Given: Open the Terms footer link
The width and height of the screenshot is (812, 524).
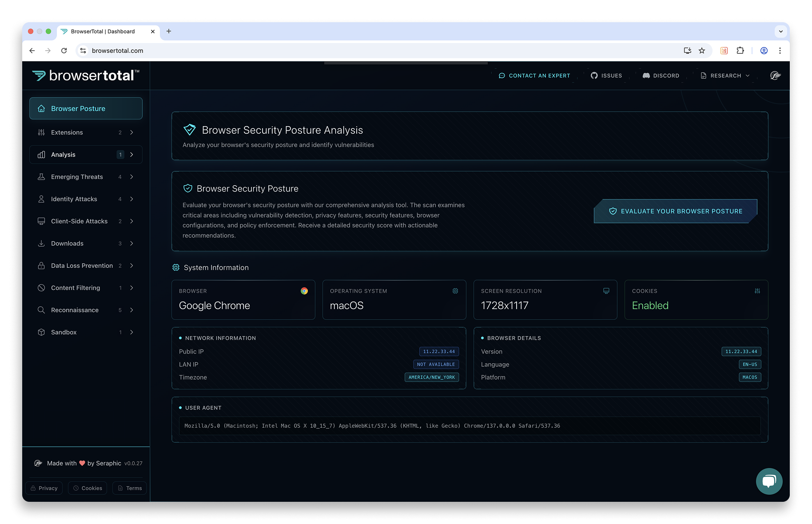Looking at the screenshot, I should (130, 488).
